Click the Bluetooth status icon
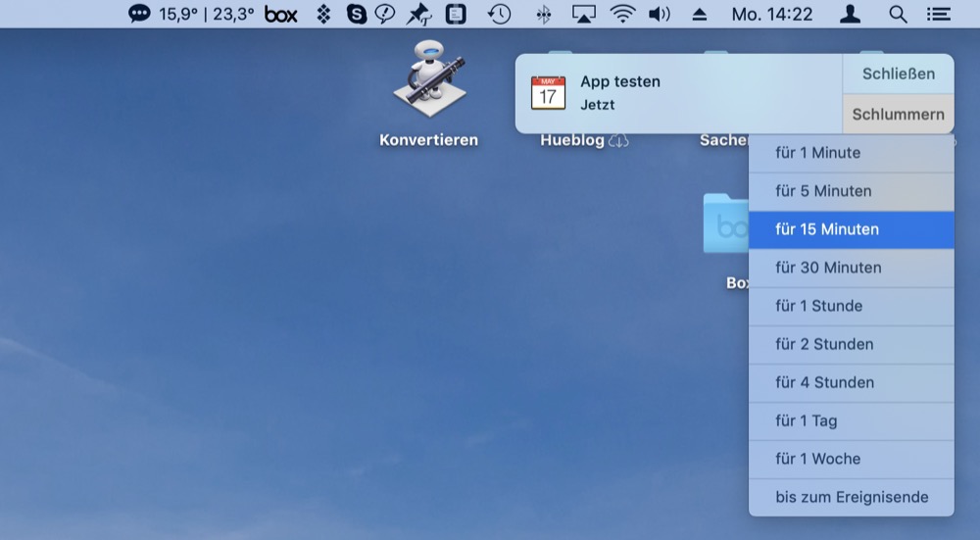 (545, 14)
